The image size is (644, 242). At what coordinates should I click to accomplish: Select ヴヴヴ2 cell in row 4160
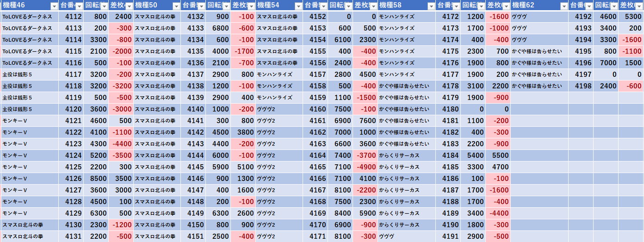(279, 109)
